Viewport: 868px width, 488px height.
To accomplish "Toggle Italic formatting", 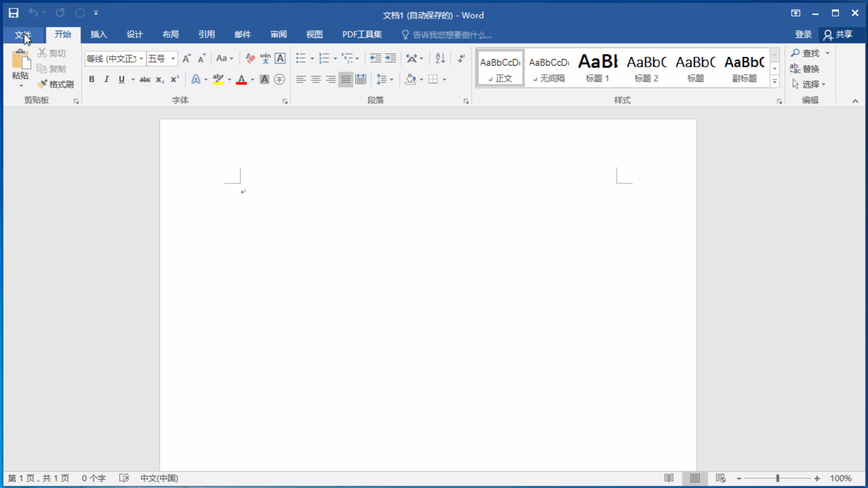I will tap(107, 80).
